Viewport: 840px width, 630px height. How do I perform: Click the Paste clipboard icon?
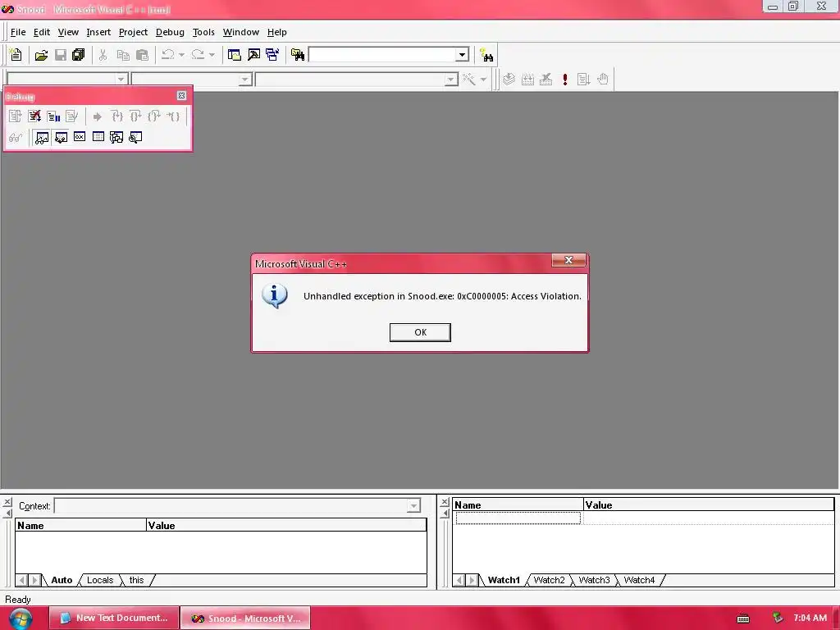(142, 55)
